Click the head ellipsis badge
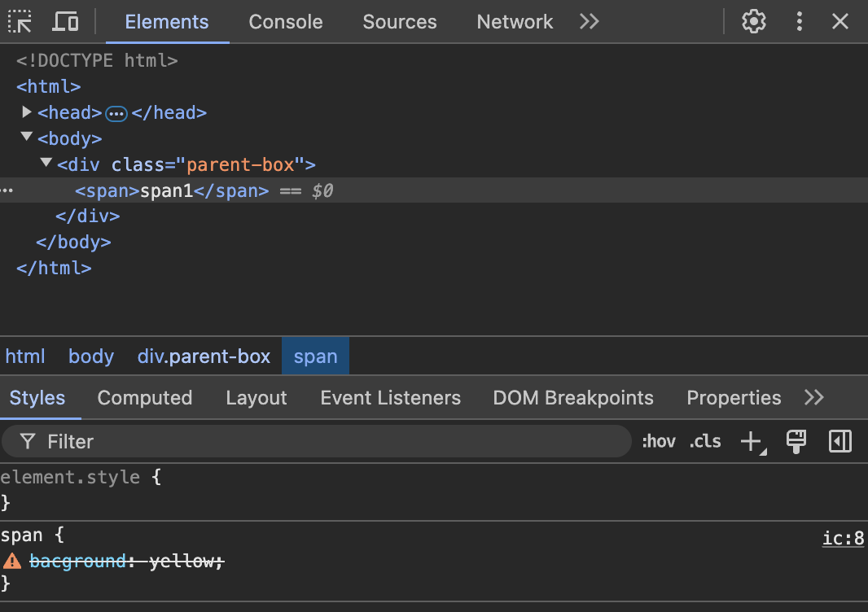868x612 pixels. 116,114
